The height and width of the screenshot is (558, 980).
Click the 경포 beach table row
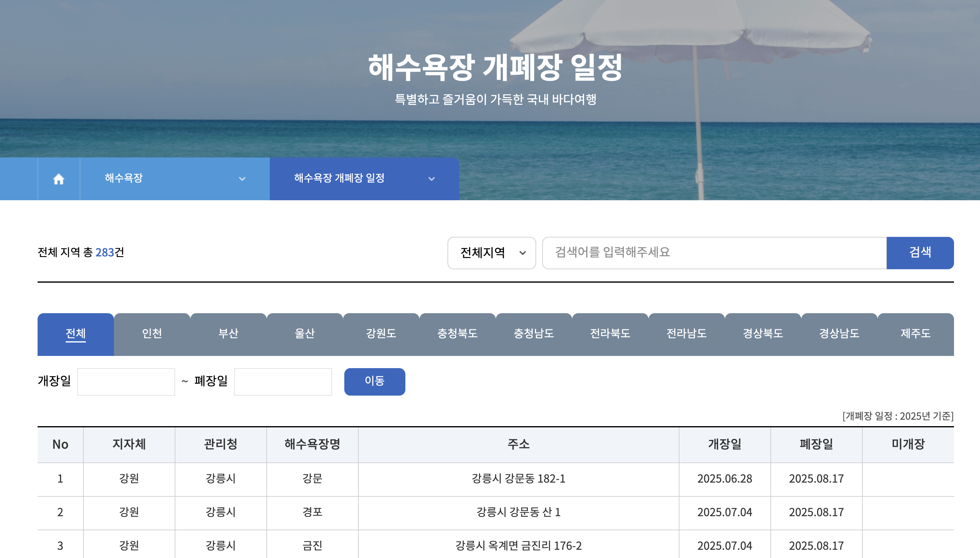(312, 513)
